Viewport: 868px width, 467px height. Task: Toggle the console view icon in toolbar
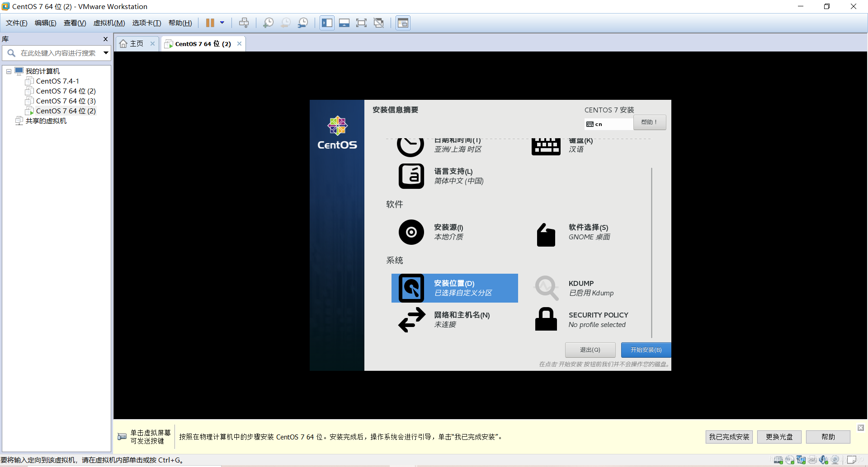click(x=403, y=23)
